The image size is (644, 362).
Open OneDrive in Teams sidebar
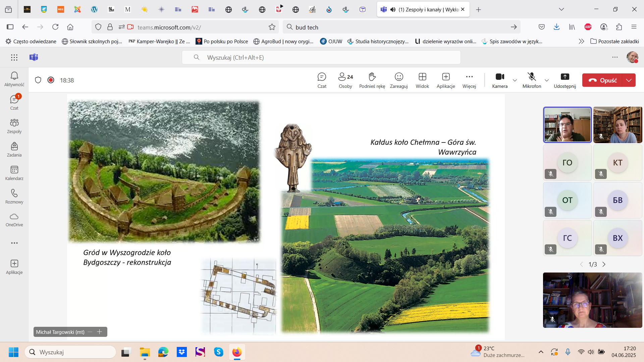pos(14,220)
